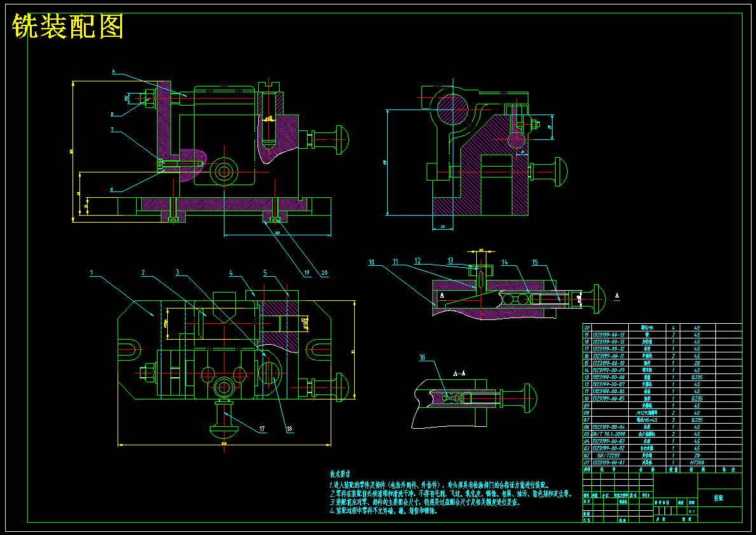Click balloon number 6 in front view
This screenshot has height=535, width=756.
pos(112,190)
